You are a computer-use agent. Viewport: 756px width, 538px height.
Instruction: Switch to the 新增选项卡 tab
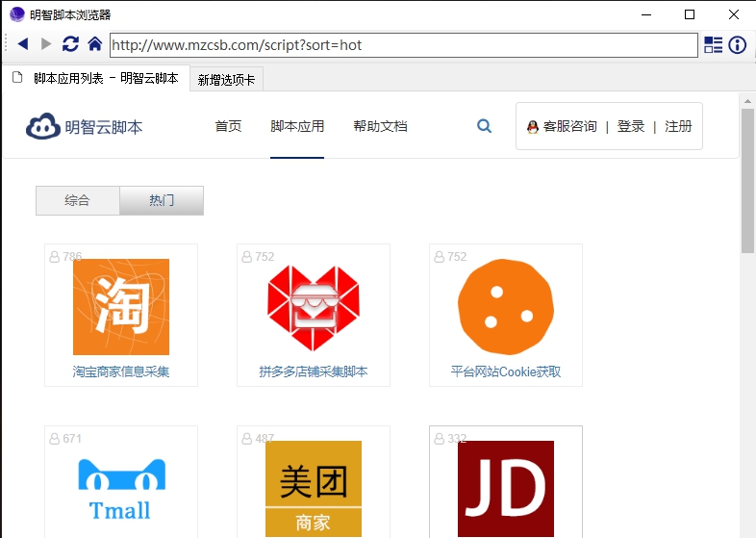tap(226, 80)
